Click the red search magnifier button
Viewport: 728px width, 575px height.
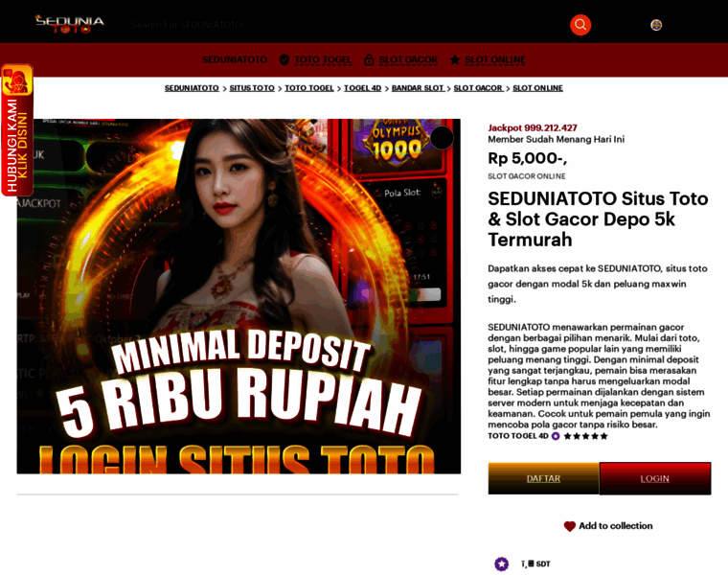[580, 25]
